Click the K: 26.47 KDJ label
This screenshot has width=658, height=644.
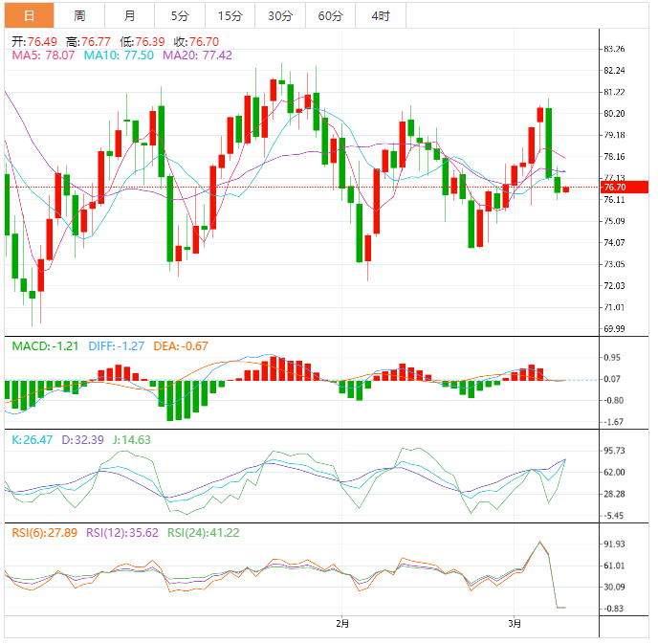pos(32,440)
